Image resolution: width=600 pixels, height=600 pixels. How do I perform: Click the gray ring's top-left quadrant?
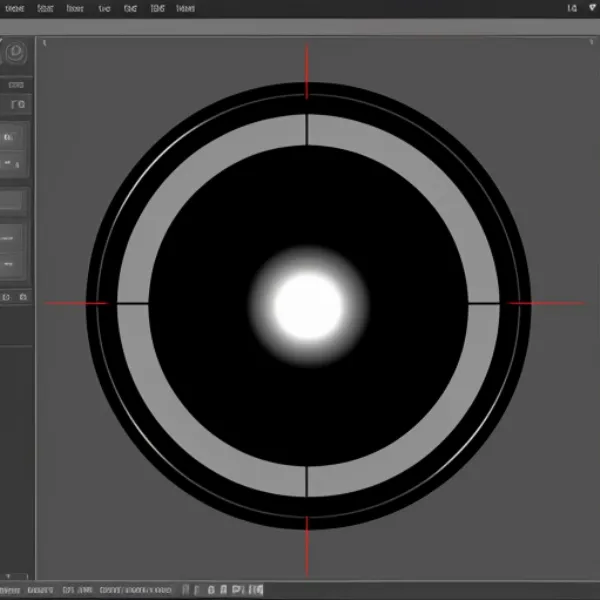point(190,190)
